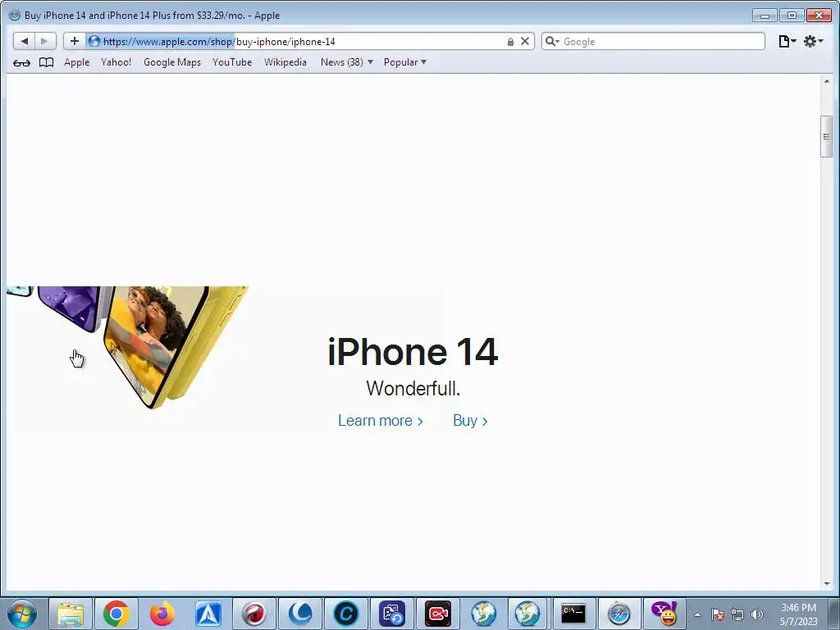The height and width of the screenshot is (630, 840).
Task: Open the search engine magnifier menu
Action: tap(552, 41)
